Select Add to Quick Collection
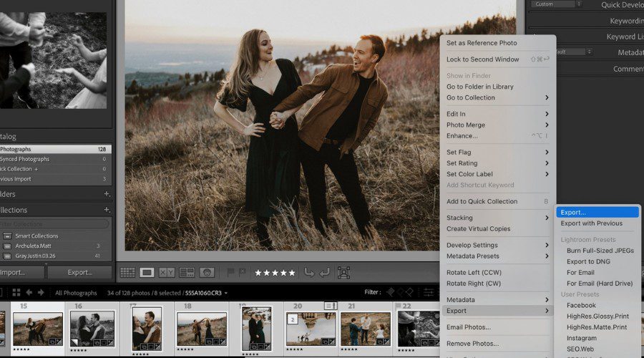The height and width of the screenshot is (358, 644). point(498,201)
